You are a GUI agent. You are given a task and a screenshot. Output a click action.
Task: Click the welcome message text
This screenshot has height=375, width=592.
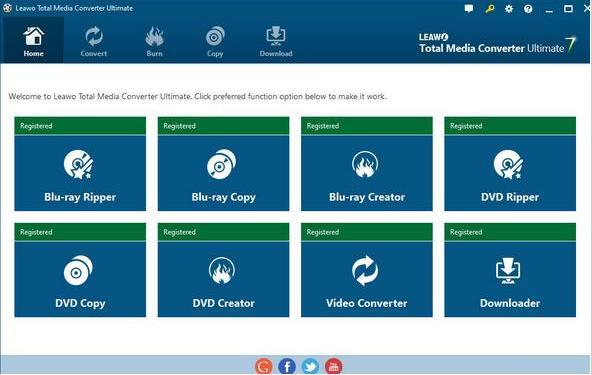198,96
